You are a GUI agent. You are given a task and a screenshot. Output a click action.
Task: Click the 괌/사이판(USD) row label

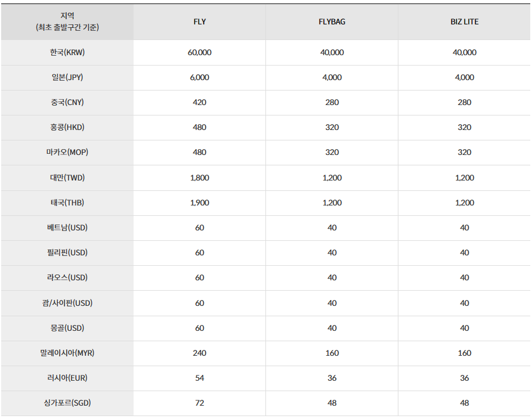[x=67, y=303]
